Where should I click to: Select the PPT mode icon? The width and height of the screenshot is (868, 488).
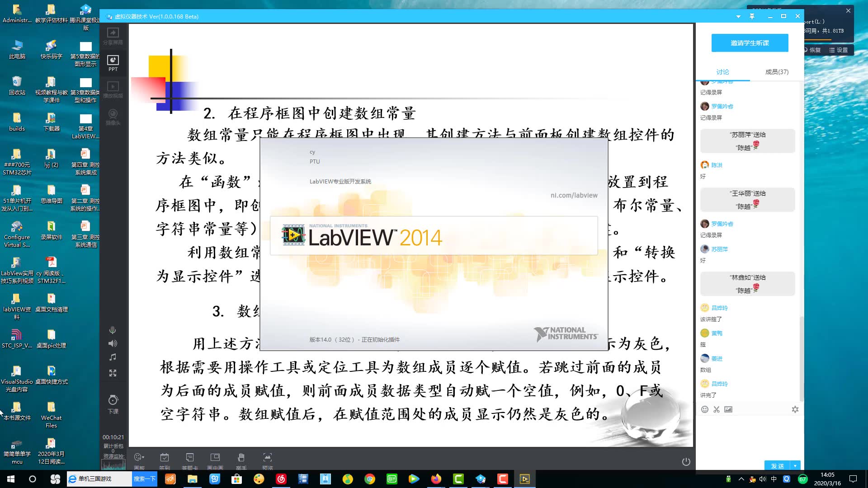[113, 63]
